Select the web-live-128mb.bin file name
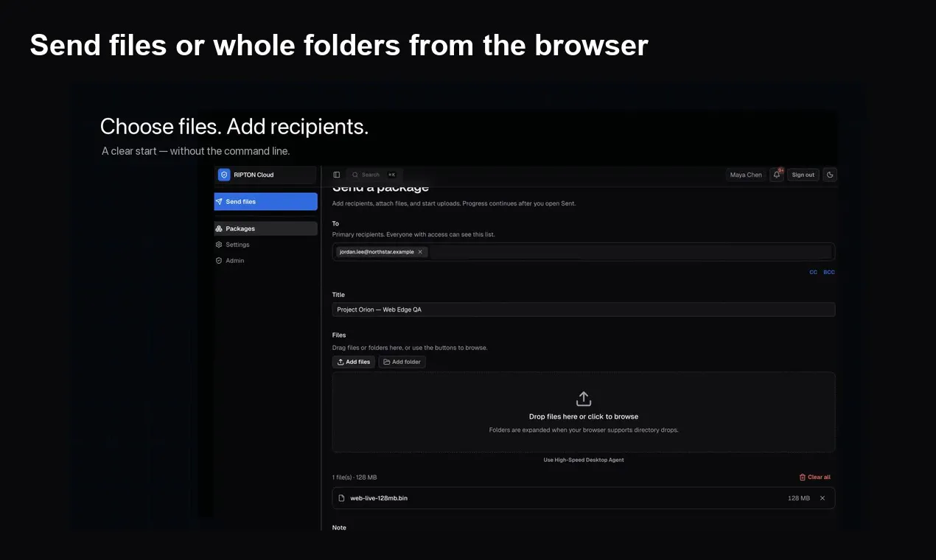Viewport: 936px width, 560px height. pos(379,498)
